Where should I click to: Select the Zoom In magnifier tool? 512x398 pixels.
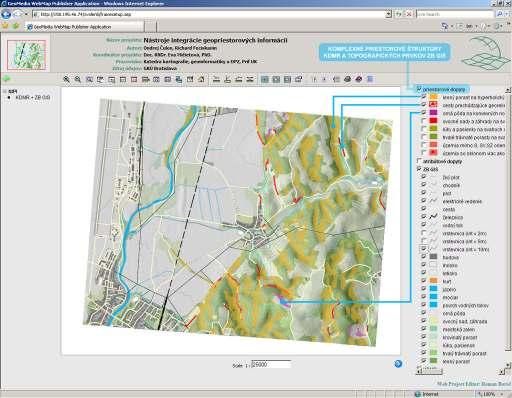[x=67, y=79]
